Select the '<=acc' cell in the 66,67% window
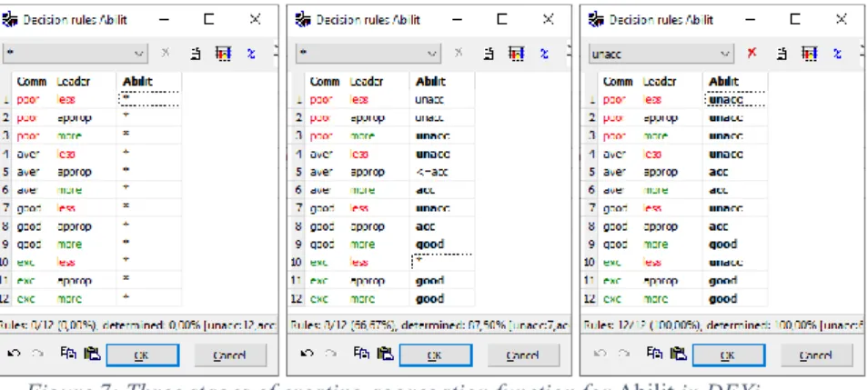This screenshot has width=868, height=390. 442,172
